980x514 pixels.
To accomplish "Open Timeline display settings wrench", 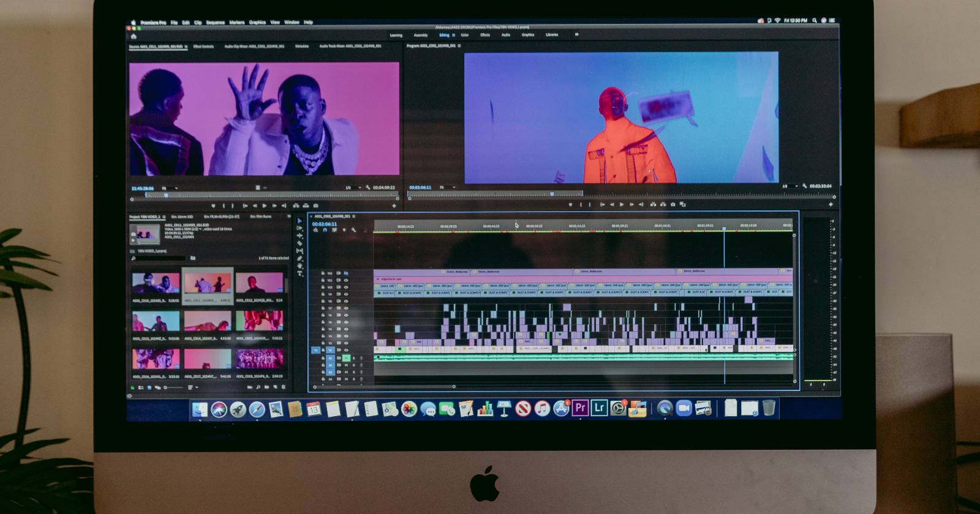I will pos(354,230).
